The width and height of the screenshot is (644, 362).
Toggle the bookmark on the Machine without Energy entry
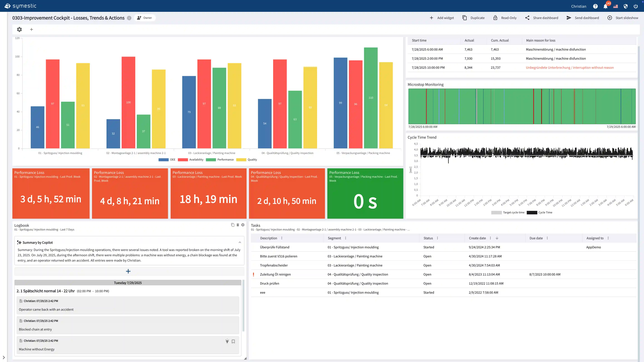pyautogui.click(x=233, y=341)
